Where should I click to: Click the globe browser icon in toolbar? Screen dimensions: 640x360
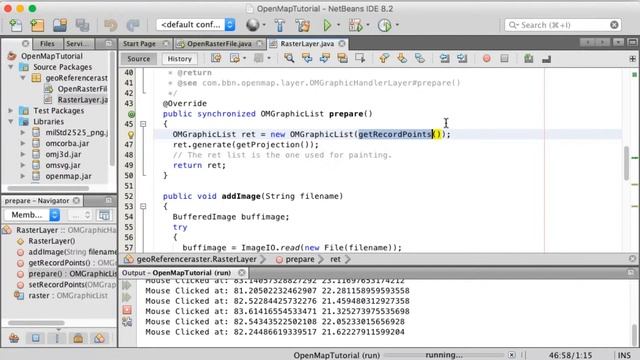click(x=253, y=25)
